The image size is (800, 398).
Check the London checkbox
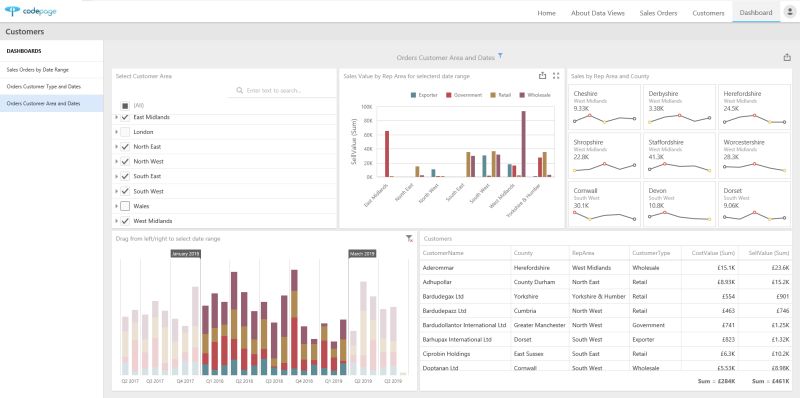125,132
